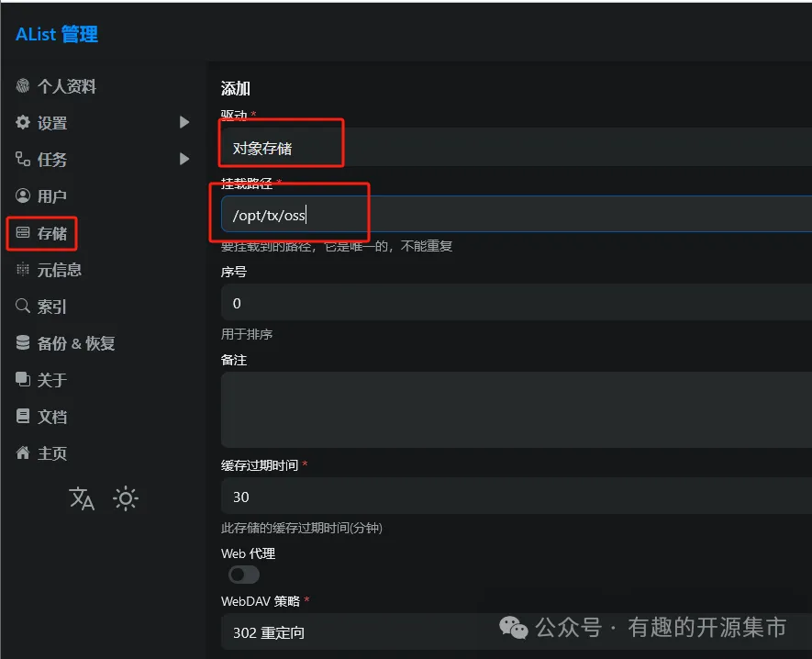The image size is (812, 659).
Task: Click the 备注 text area
Action: pyautogui.click(x=517, y=409)
